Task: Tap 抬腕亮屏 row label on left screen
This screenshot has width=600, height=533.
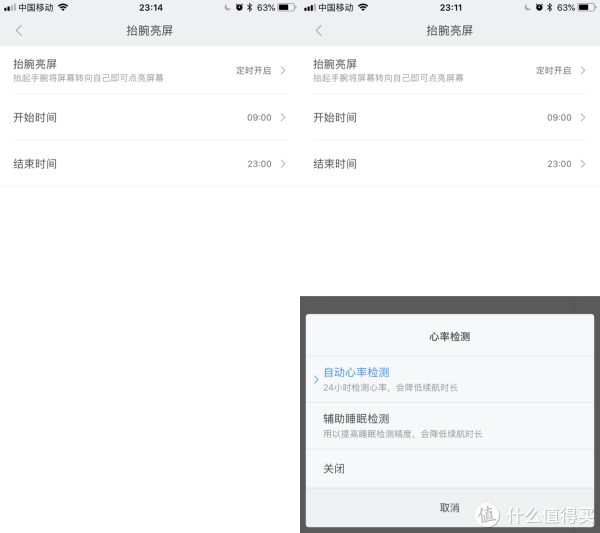Action: pos(35,64)
